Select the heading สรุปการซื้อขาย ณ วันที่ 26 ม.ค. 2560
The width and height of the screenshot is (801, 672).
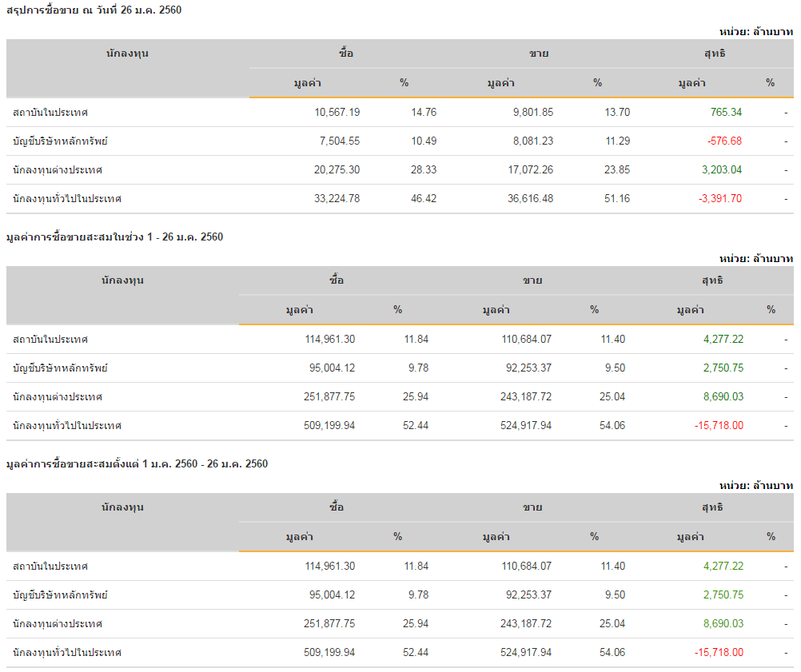94,10
